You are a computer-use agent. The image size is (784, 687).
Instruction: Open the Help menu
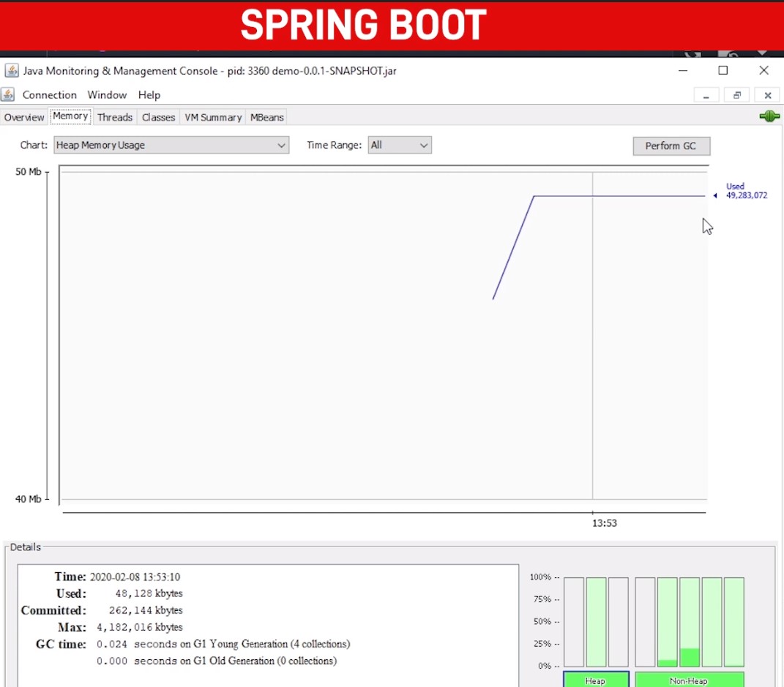pos(149,95)
